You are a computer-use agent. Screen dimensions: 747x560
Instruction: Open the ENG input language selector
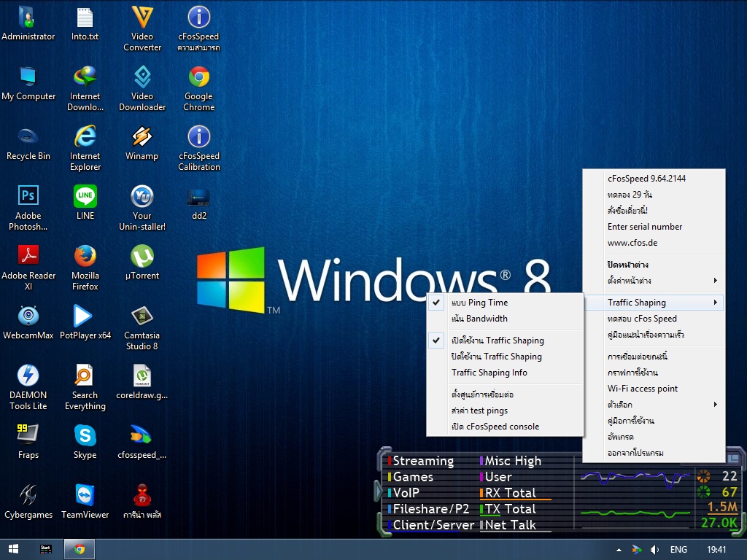tap(678, 550)
